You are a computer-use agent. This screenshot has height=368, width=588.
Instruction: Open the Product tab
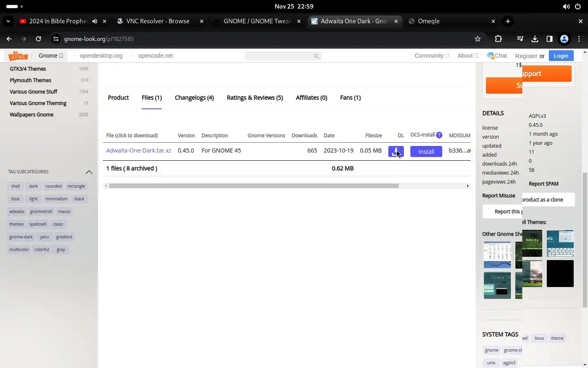[x=118, y=98]
